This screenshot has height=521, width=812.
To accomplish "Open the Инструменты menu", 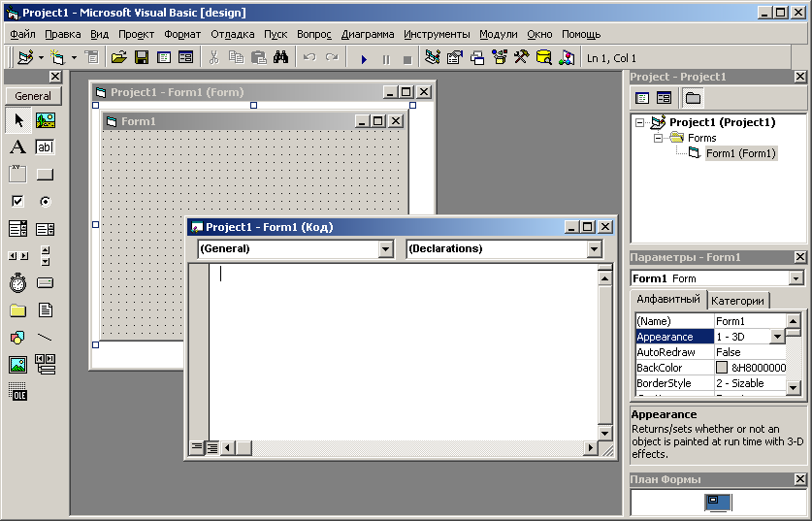I will pyautogui.click(x=437, y=34).
